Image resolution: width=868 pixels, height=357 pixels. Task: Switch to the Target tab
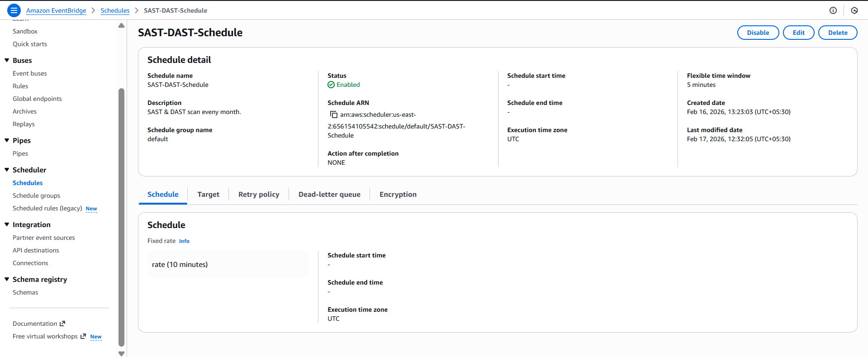(x=208, y=194)
